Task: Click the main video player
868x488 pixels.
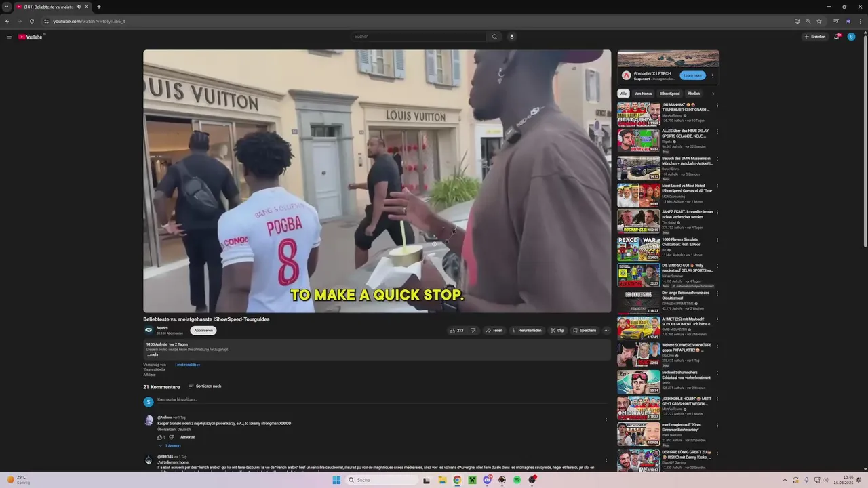Action: click(x=376, y=181)
